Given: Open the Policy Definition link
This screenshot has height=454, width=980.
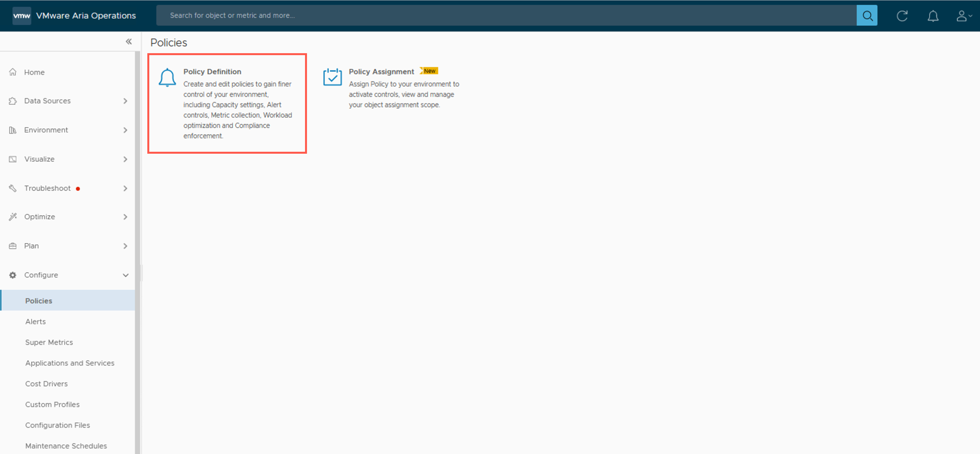Looking at the screenshot, I should [212, 71].
